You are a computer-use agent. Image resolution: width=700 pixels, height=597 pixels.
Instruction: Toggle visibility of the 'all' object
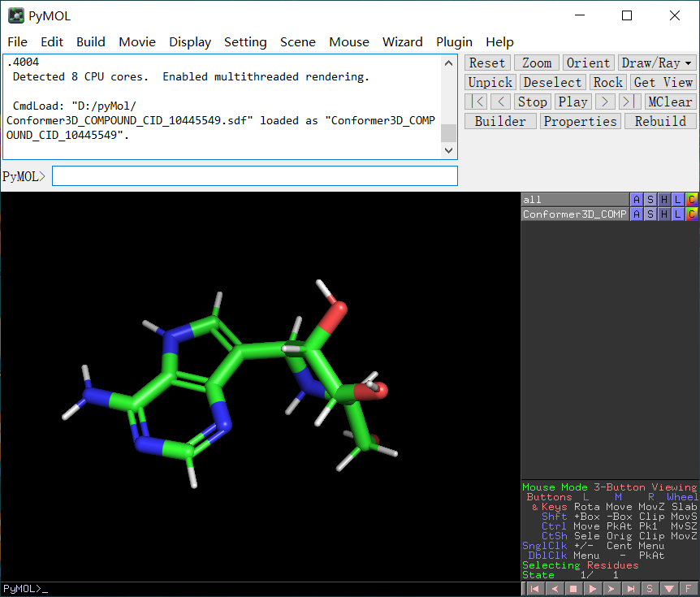pyautogui.click(x=575, y=200)
